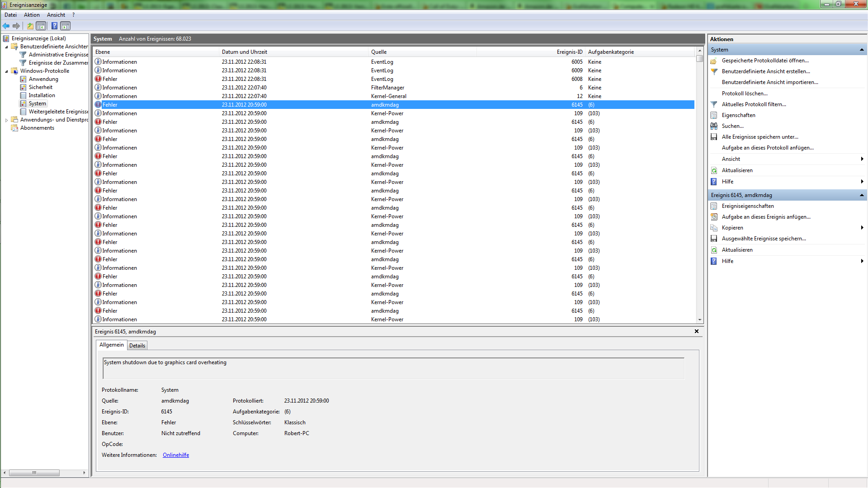
Task: Toggle the action pane toolbar button
Action: pos(66,26)
